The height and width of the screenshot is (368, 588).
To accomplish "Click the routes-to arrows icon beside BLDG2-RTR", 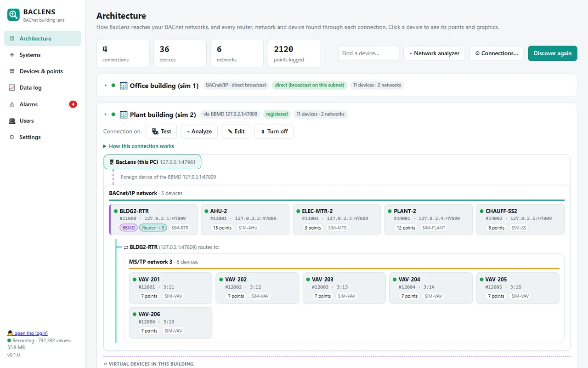I will [126, 247].
